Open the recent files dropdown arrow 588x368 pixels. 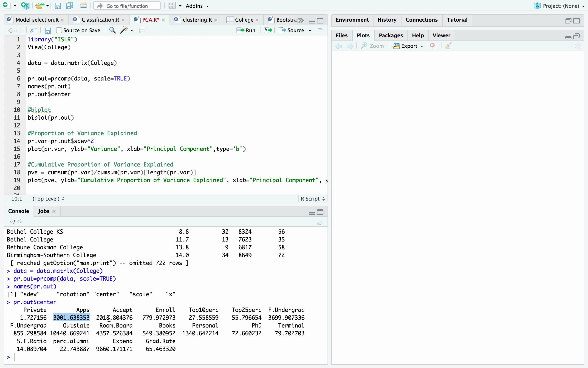(48, 6)
